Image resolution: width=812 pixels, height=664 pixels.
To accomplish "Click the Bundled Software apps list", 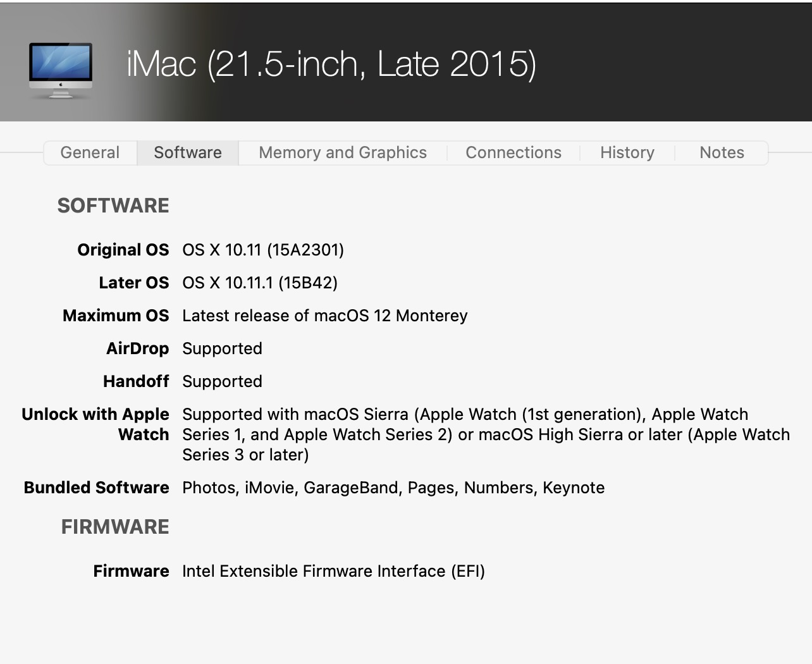I will click(393, 488).
